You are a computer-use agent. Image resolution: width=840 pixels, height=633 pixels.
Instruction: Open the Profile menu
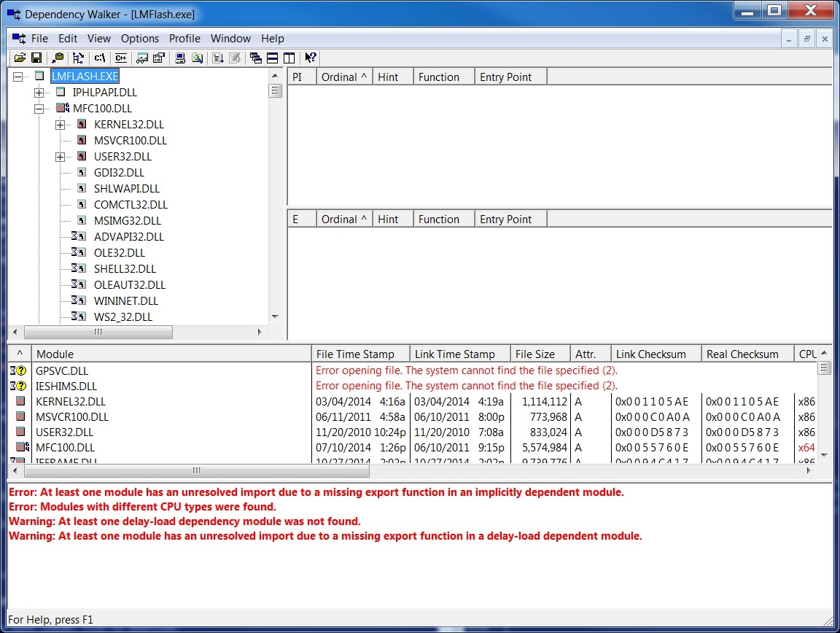[184, 39]
